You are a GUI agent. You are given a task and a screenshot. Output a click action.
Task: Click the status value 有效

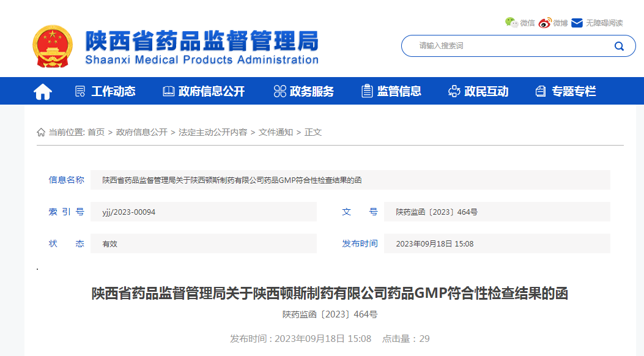pos(109,244)
